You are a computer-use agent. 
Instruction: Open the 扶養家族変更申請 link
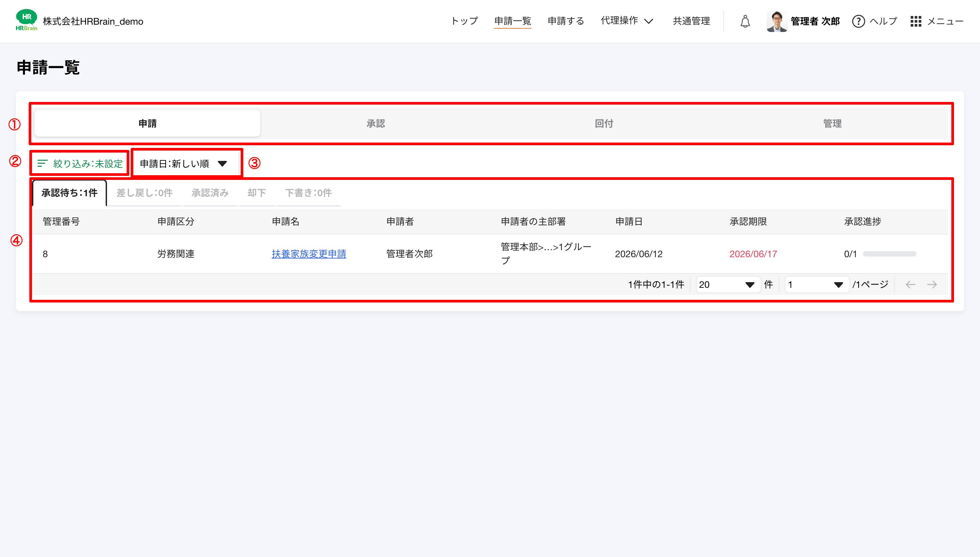(309, 254)
